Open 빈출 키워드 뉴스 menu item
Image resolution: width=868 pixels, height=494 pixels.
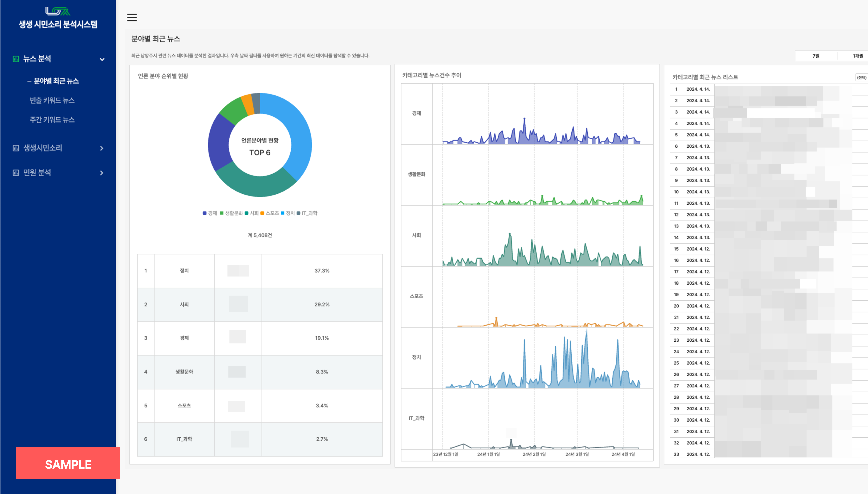tap(52, 100)
